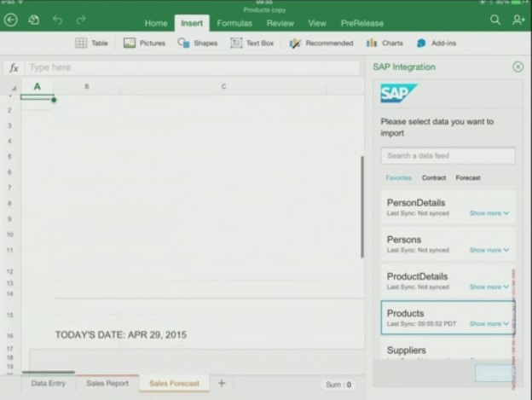
Task: Click the spreadsheet vertical scrollbar
Action: [362, 207]
